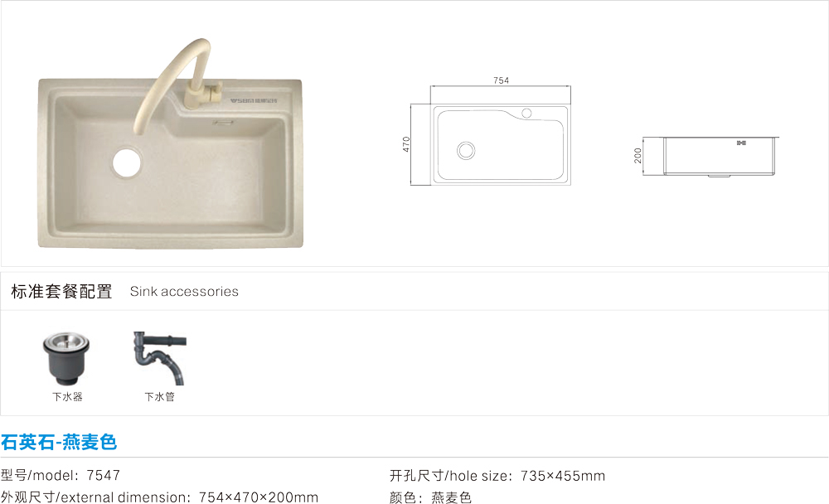Click the 型号/model: 7547 text
Viewport: 829px width, 504px height.
61,475
